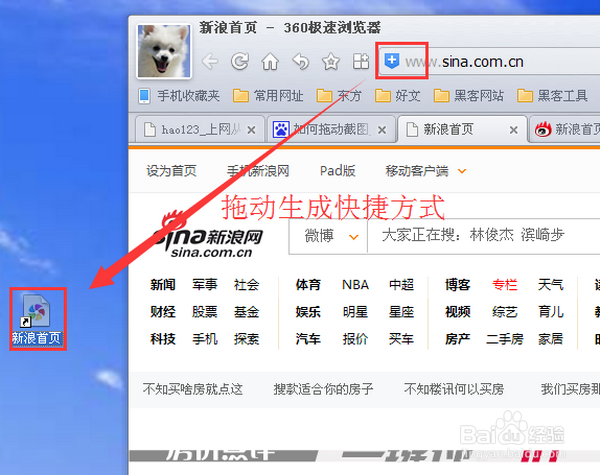600x475 pixels.
Task: Open the 娱乐 channel link
Action: point(308,312)
